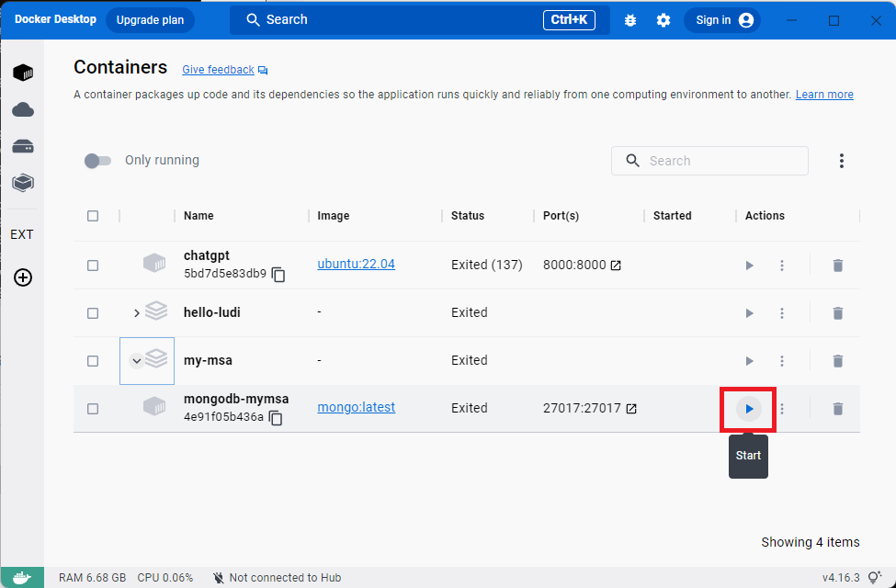Click the Ctrl+K shortcut badge
The width and height of the screenshot is (896, 588).
[569, 20]
